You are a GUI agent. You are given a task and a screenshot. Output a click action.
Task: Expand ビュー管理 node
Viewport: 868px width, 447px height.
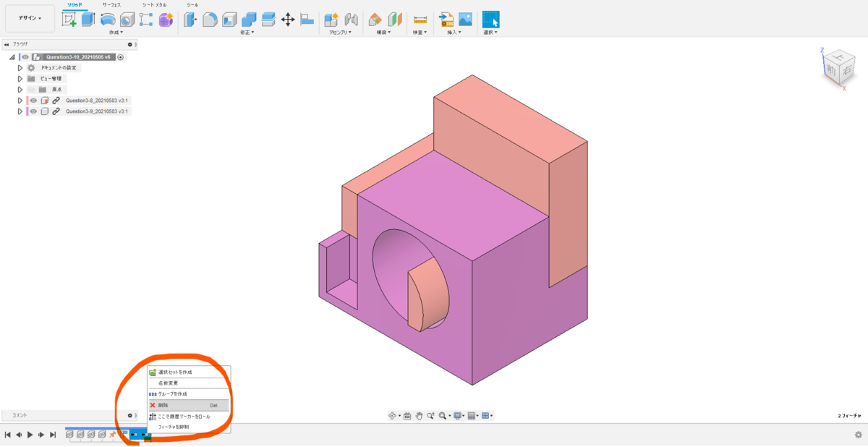coord(20,78)
